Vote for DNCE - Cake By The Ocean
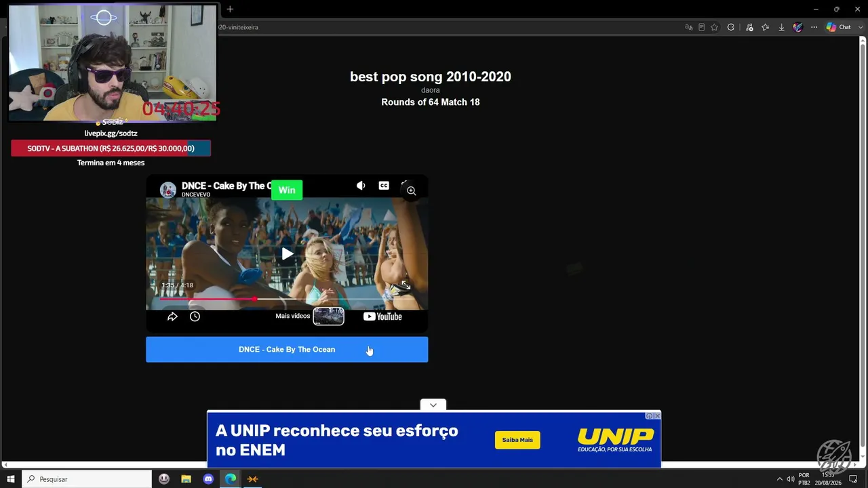 (287, 350)
